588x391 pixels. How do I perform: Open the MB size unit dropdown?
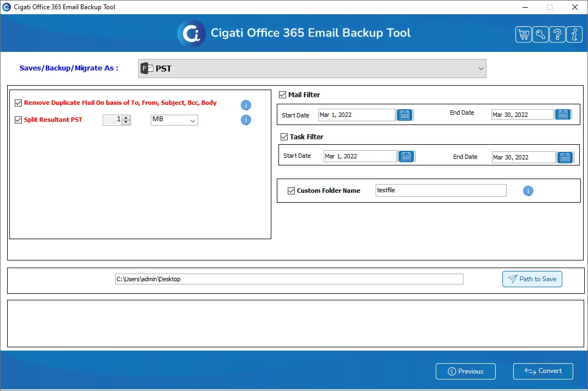coord(174,120)
